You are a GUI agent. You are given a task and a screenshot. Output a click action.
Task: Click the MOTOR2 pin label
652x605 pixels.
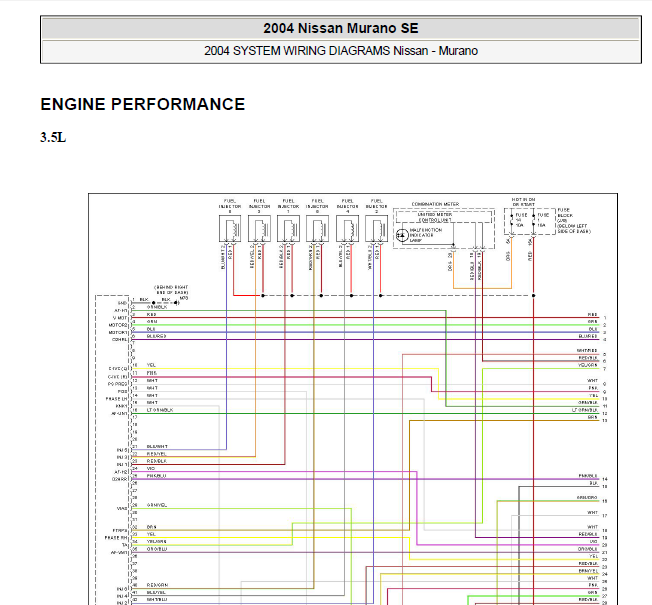pyautogui.click(x=118, y=325)
